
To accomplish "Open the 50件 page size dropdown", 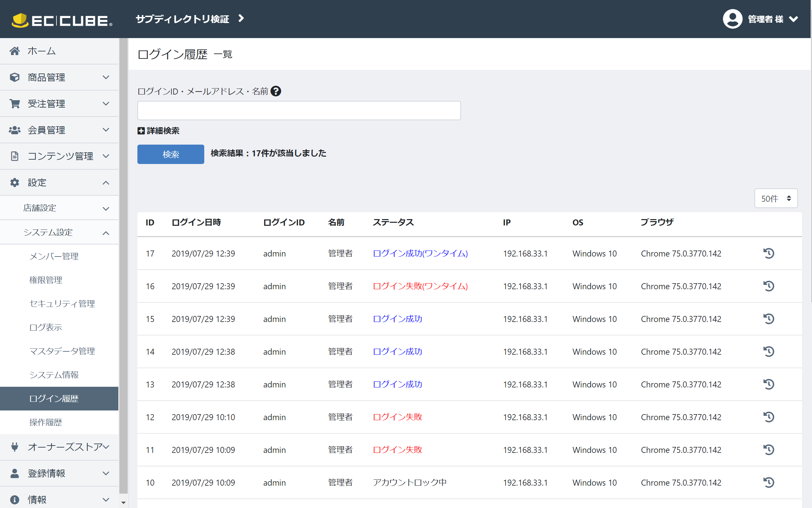I will click(x=776, y=198).
